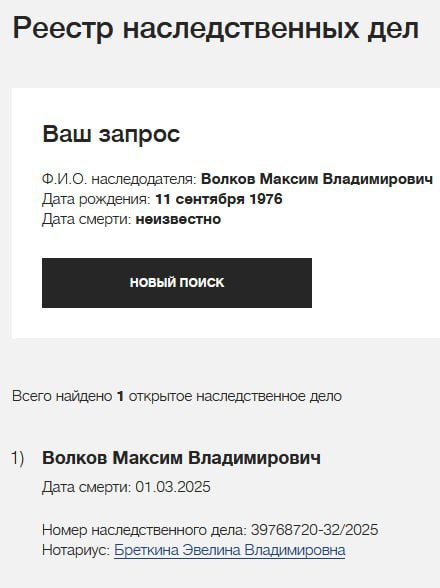
Task: Click the result index number 1)
Action: tap(18, 458)
